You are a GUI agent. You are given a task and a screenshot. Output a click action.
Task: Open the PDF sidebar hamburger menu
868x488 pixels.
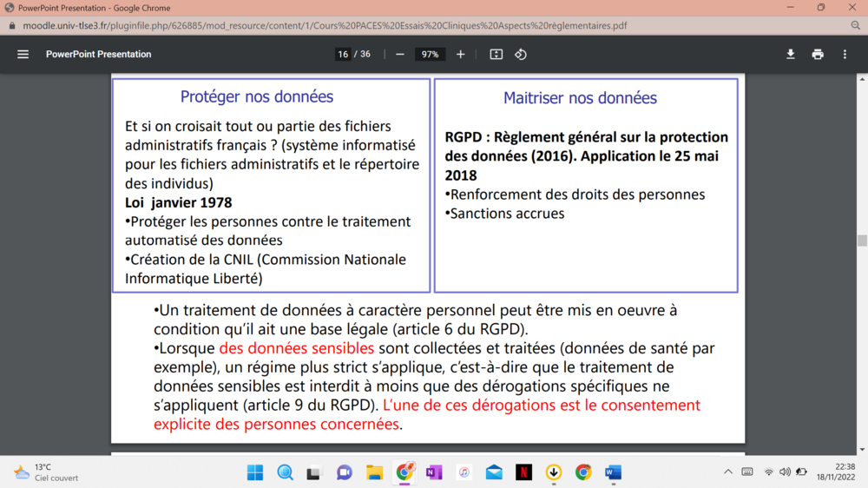pos(23,54)
